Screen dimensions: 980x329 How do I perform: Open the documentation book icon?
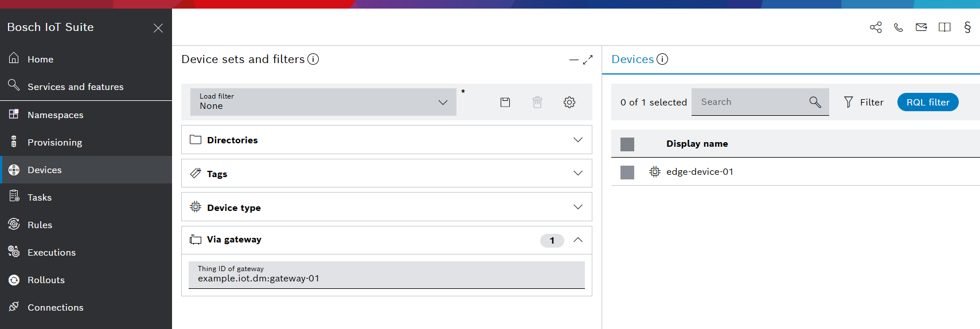(x=944, y=27)
